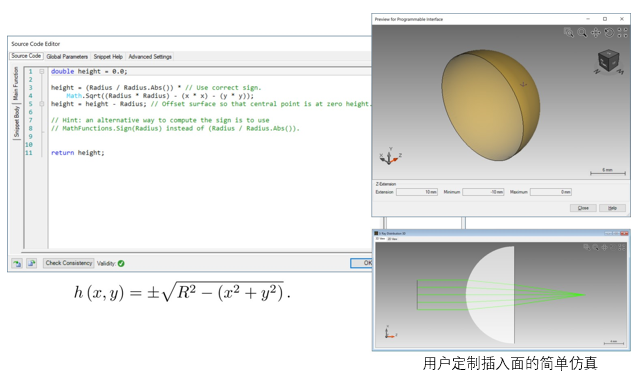Viewport: 641px width, 379px height.
Task: Select the rotate view tool in preview
Action: coord(609,32)
